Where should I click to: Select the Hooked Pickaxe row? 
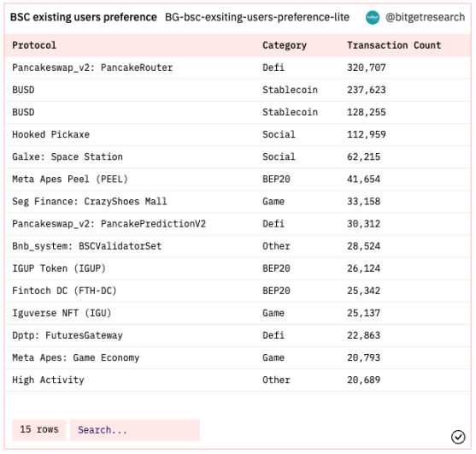point(238,134)
